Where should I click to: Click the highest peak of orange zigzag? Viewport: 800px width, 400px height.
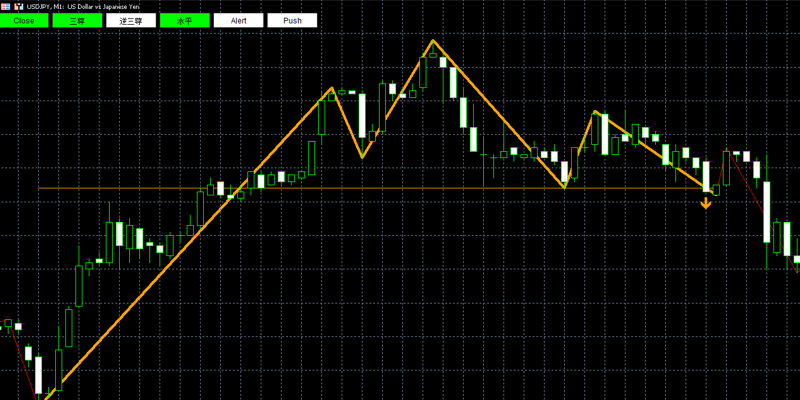433,40
